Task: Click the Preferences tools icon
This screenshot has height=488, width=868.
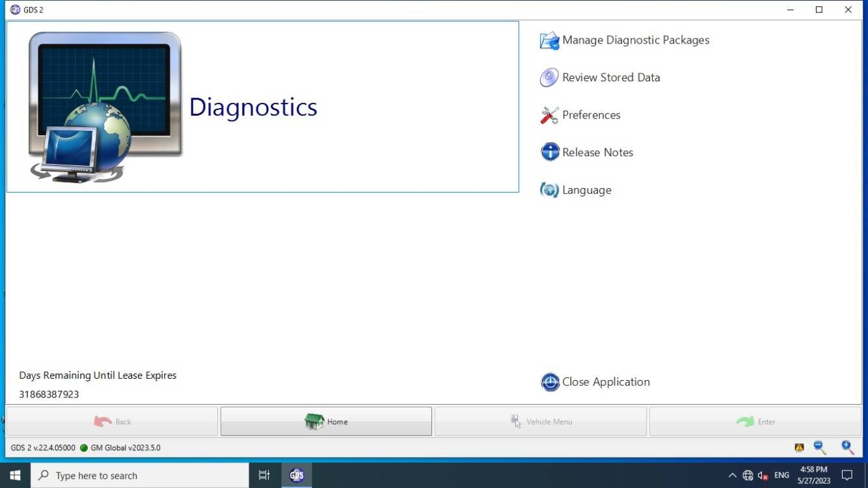Action: click(x=550, y=115)
